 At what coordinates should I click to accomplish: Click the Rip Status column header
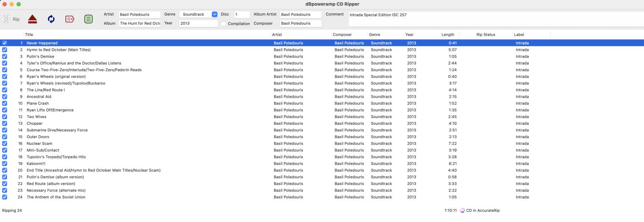tap(486, 35)
